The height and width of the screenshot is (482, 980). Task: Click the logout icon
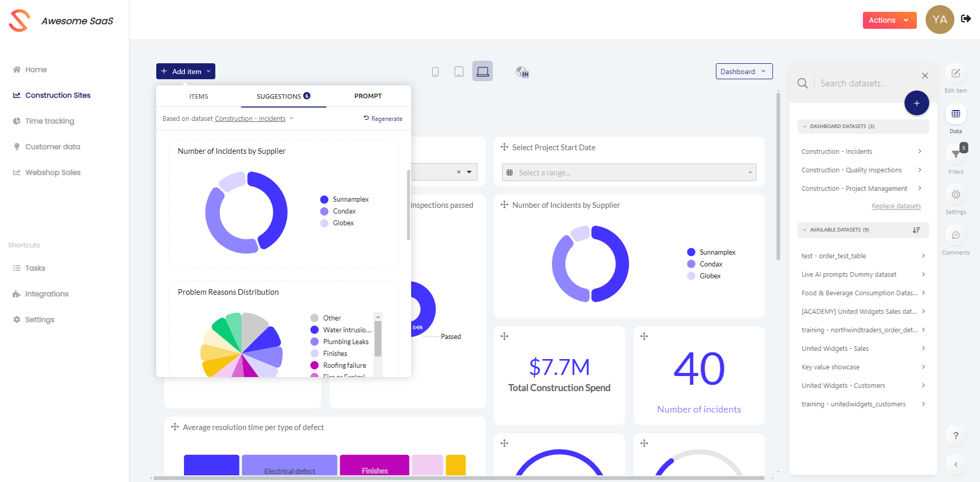tap(966, 19)
